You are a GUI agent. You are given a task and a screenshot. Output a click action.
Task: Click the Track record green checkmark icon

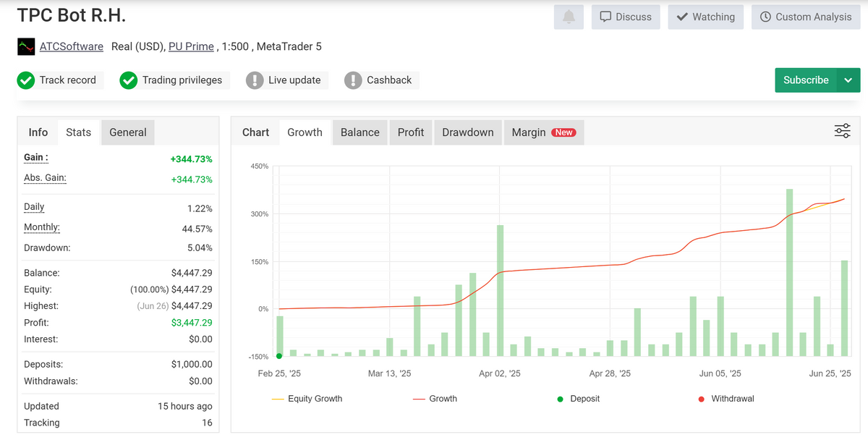click(x=26, y=80)
